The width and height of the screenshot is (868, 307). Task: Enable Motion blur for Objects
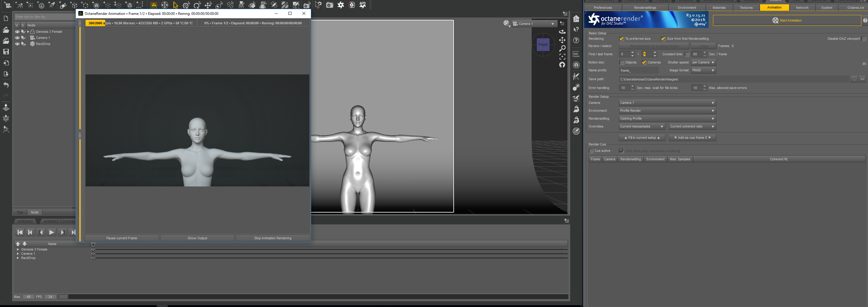pos(622,63)
